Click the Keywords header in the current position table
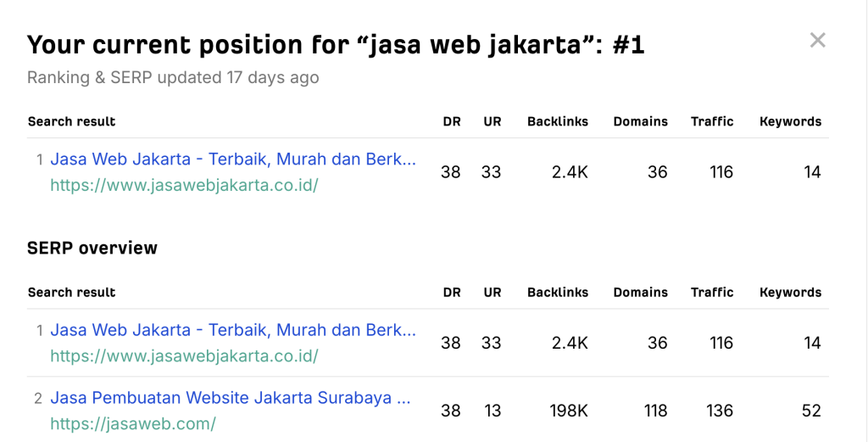Image resolution: width=868 pixels, height=442 pixels. 791,122
